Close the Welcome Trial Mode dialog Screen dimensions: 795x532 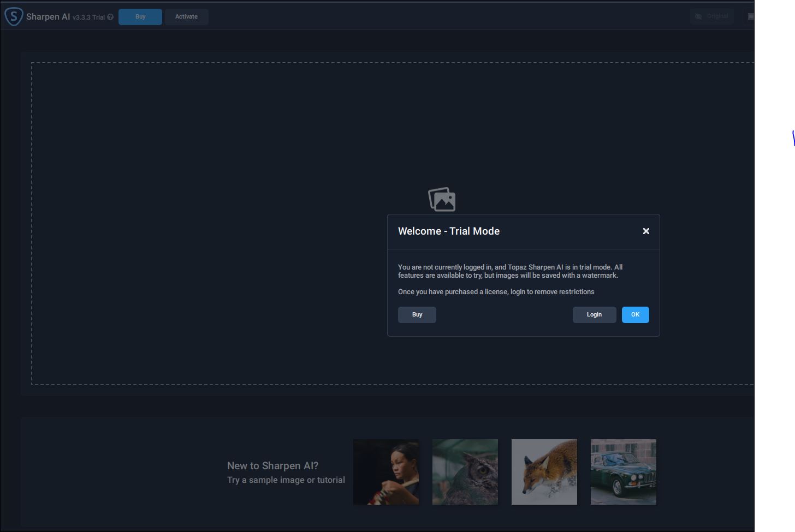click(x=646, y=231)
